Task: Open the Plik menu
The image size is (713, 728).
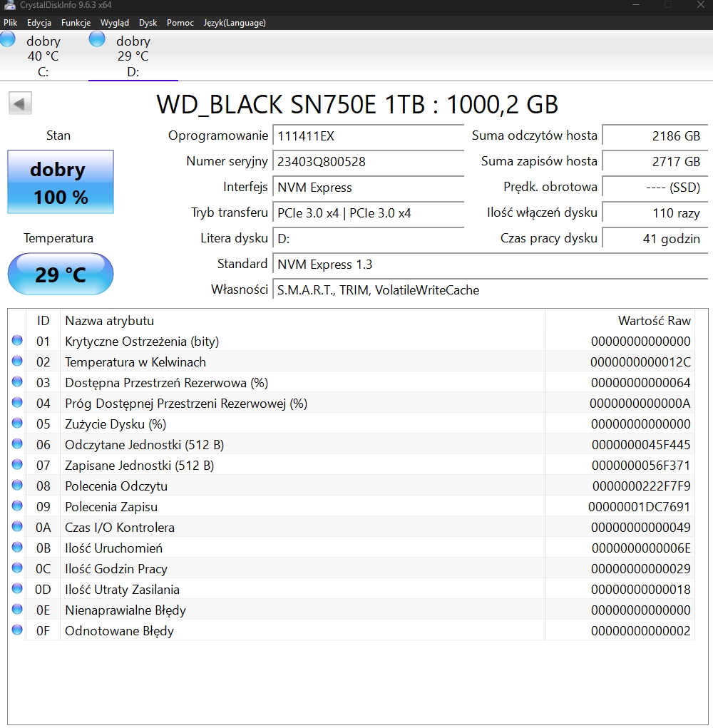Action: pos(10,23)
